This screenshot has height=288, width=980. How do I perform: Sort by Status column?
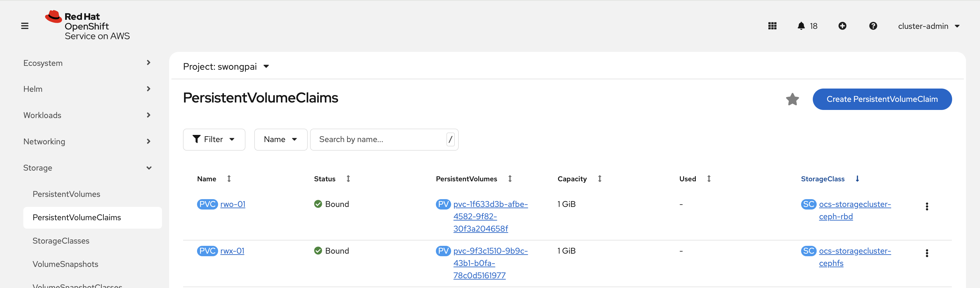[x=332, y=179]
